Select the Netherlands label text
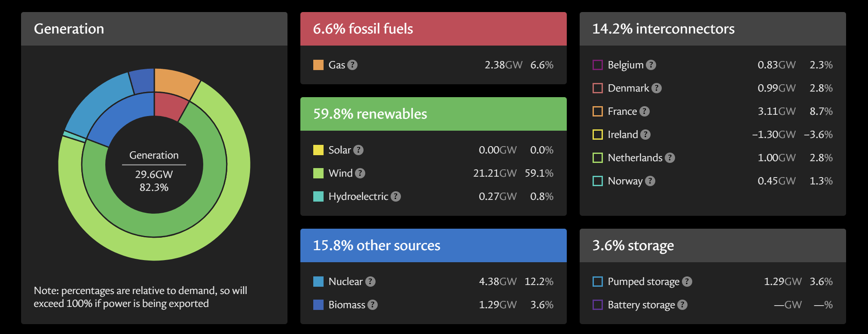 [635, 158]
